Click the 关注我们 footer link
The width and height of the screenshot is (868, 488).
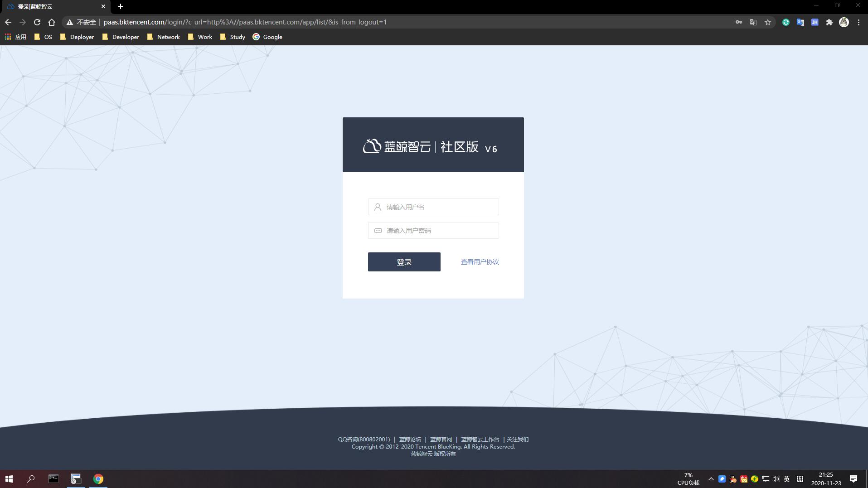(x=518, y=439)
